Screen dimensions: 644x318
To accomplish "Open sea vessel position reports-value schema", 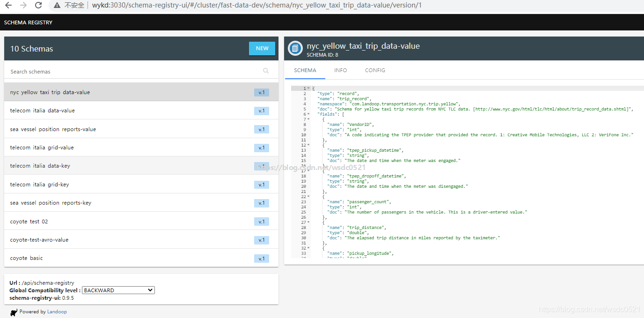I will click(141, 129).
